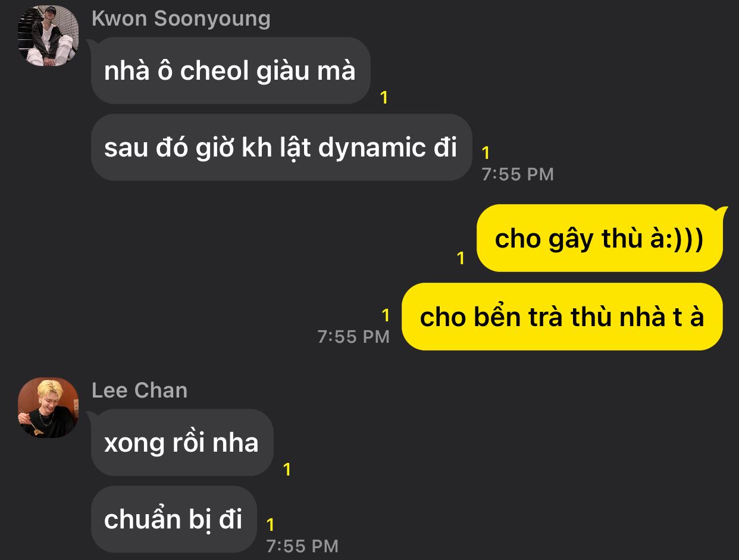Viewport: 739px width, 560px height.
Task: Select the yellow bubble "cho gây thù à:)))"
Action: coord(600,238)
